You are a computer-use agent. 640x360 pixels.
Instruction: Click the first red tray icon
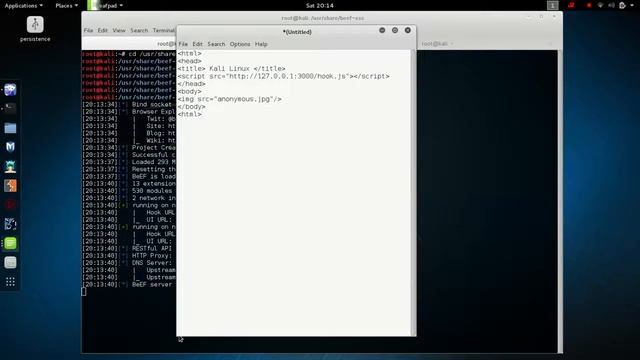coord(571,5)
